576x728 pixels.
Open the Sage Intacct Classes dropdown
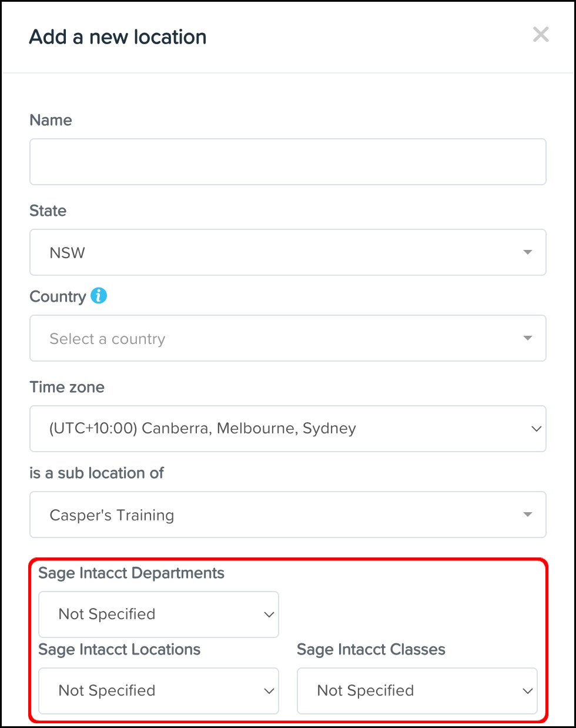point(417,690)
